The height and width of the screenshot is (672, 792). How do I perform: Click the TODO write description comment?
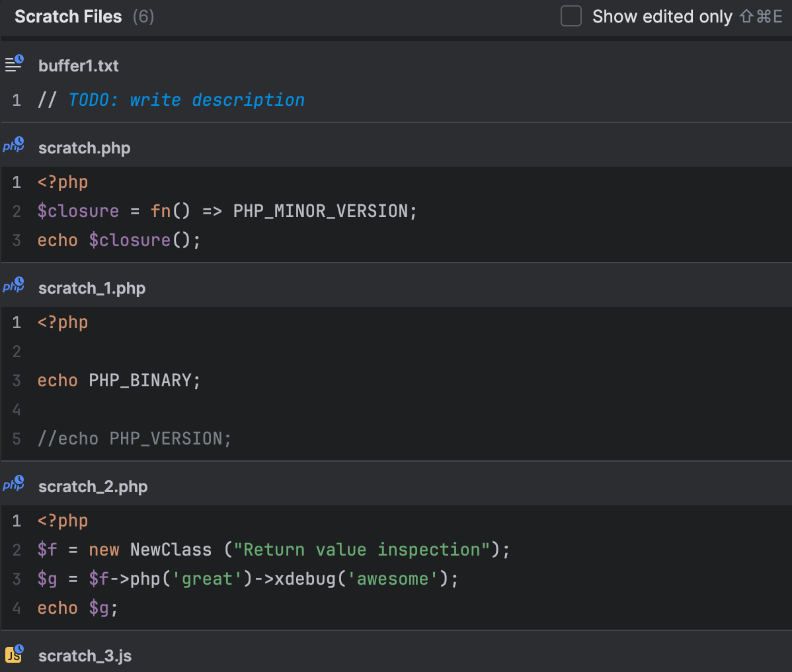point(186,100)
